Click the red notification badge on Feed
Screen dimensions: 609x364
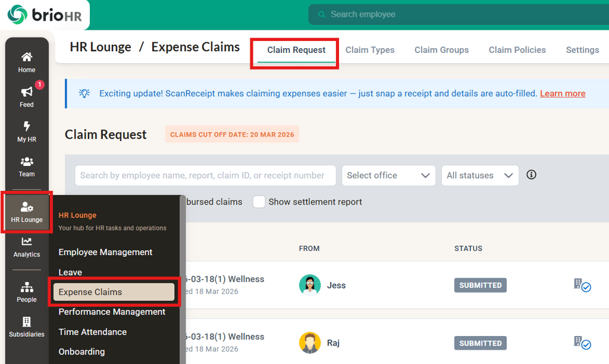pos(39,84)
